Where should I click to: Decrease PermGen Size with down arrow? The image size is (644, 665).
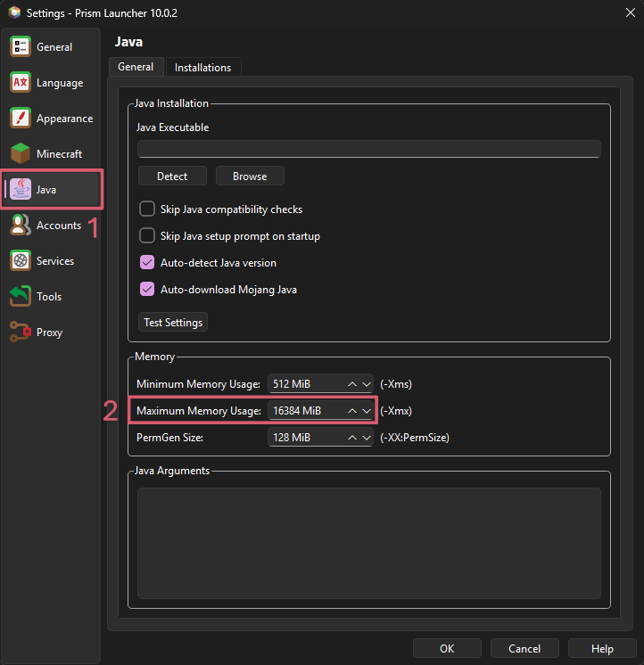point(367,438)
